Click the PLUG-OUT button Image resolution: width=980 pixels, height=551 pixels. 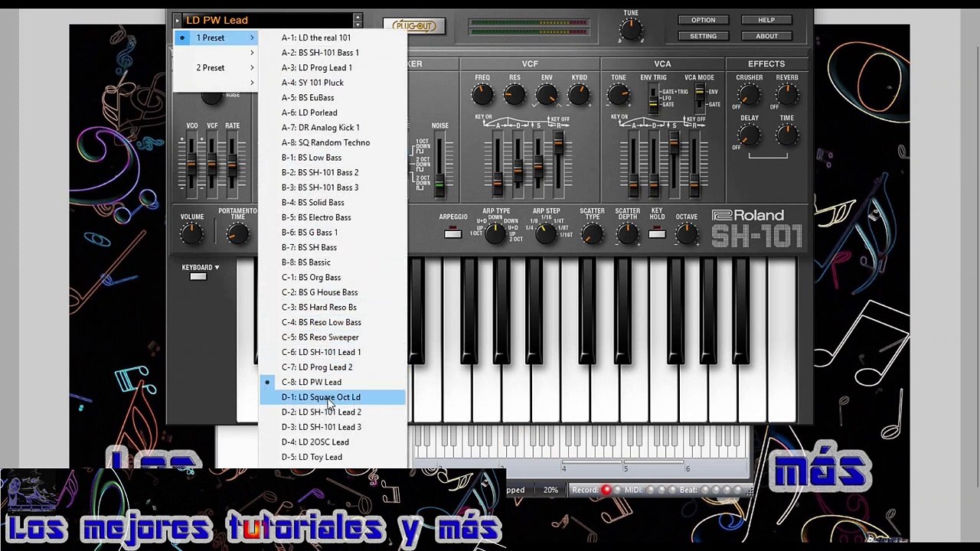[x=413, y=26]
